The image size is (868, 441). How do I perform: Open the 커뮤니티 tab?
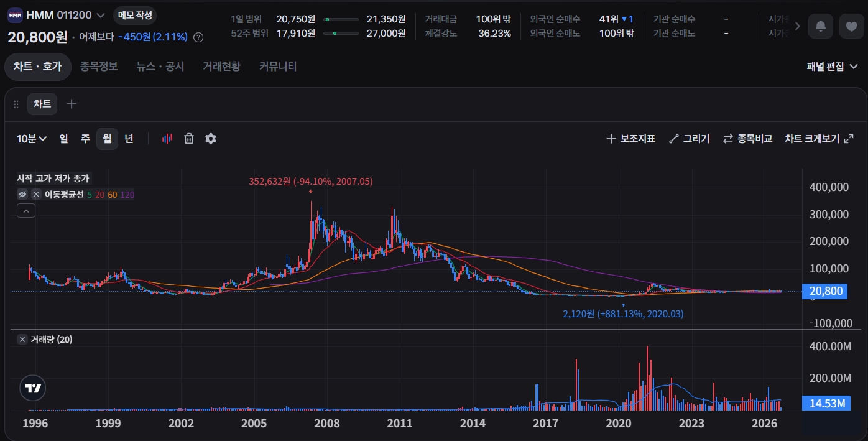(278, 67)
